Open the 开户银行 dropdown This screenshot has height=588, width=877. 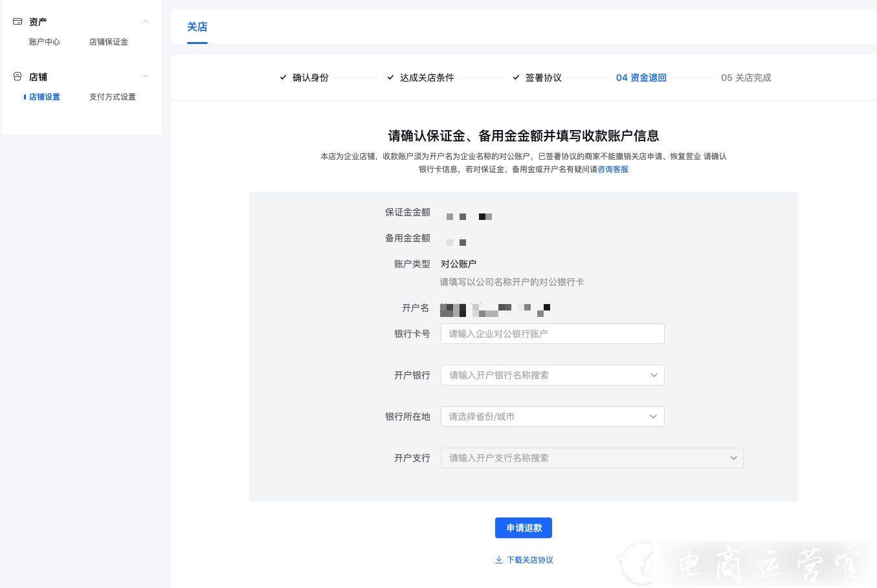click(552, 375)
